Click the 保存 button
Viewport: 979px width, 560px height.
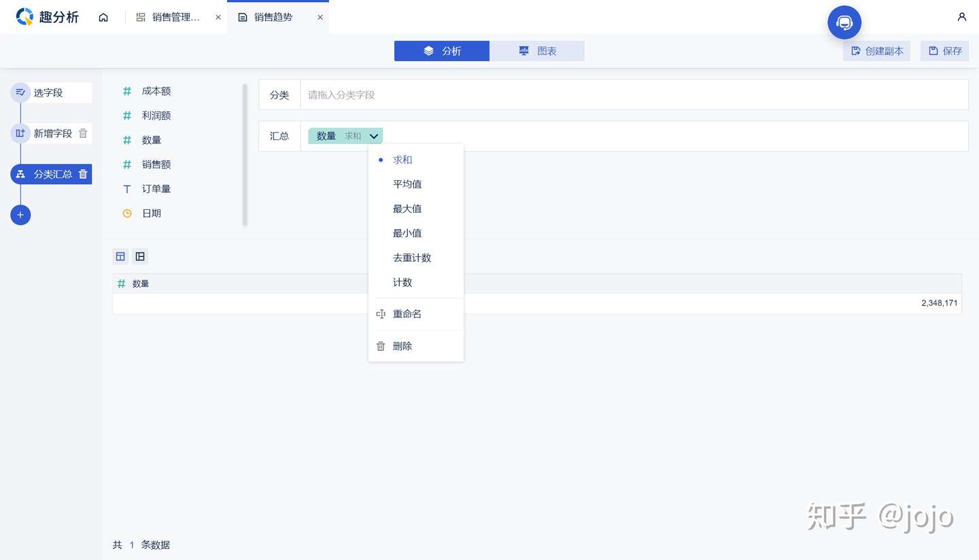pyautogui.click(x=945, y=51)
